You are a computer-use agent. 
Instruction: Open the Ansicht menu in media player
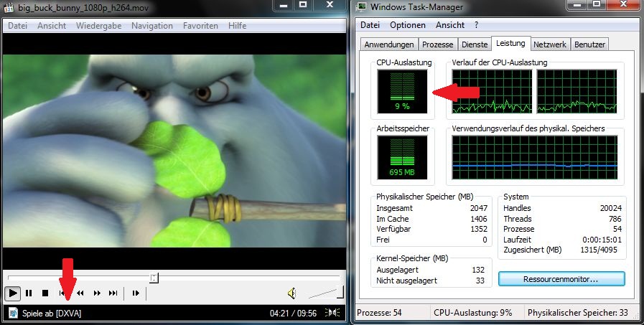[52, 25]
